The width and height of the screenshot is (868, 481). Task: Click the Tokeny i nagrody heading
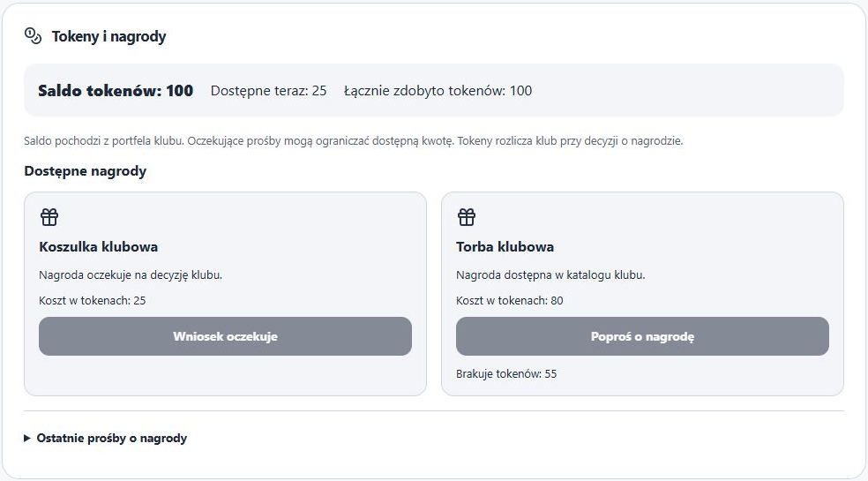[x=109, y=36]
